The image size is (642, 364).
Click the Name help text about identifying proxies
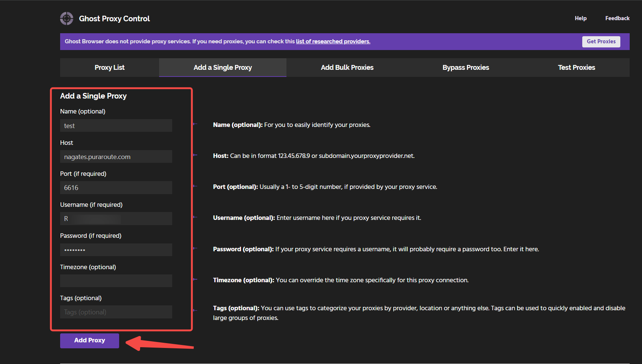click(x=292, y=125)
